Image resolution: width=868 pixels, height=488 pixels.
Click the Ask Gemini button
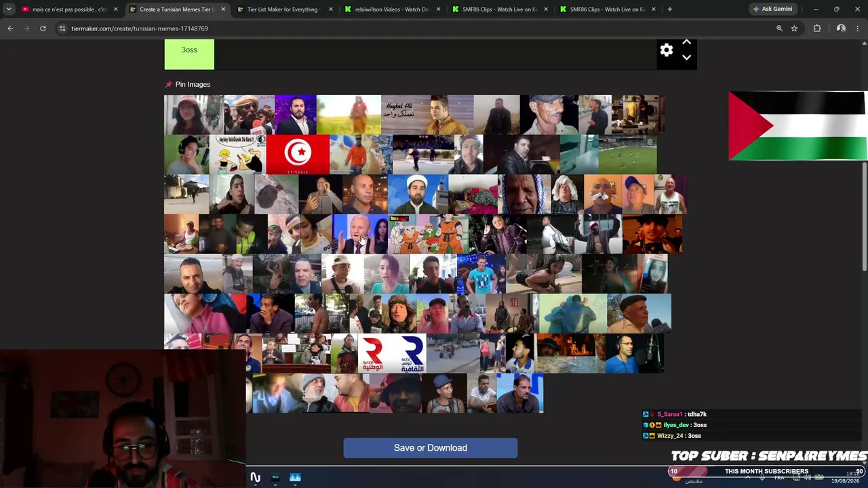pos(772,9)
